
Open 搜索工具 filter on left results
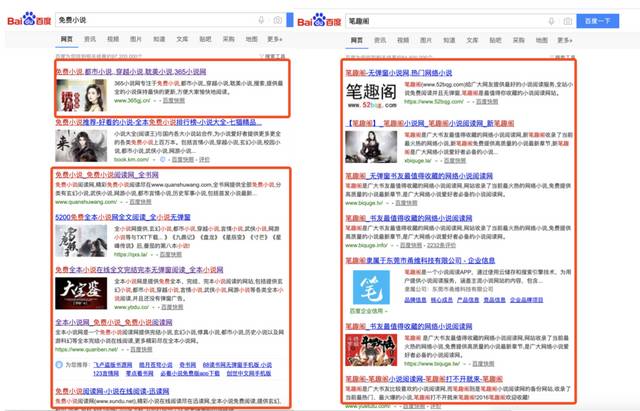[x=272, y=56]
